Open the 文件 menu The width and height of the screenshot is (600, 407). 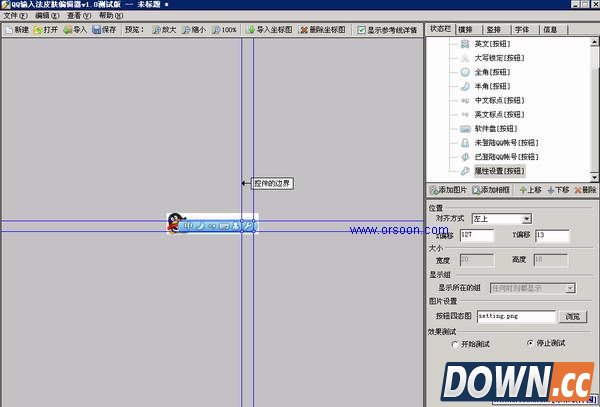(x=15, y=16)
